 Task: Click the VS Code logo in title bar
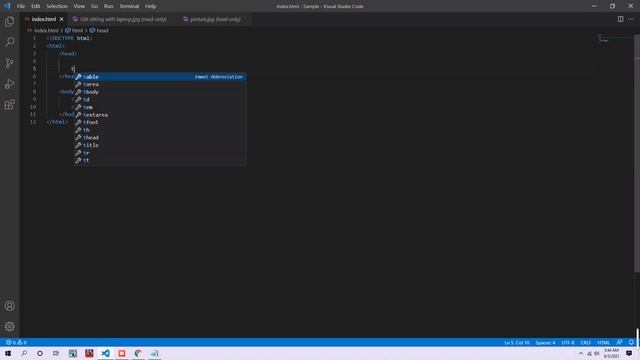point(7,6)
